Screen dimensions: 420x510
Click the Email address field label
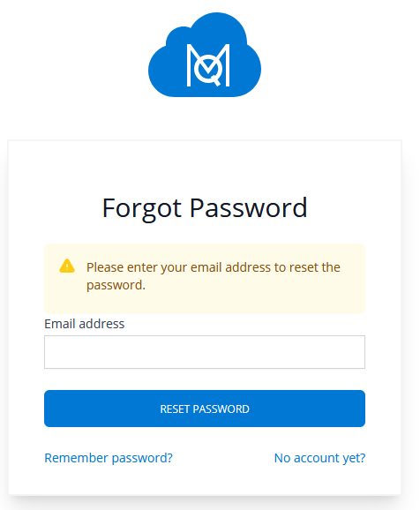(84, 324)
